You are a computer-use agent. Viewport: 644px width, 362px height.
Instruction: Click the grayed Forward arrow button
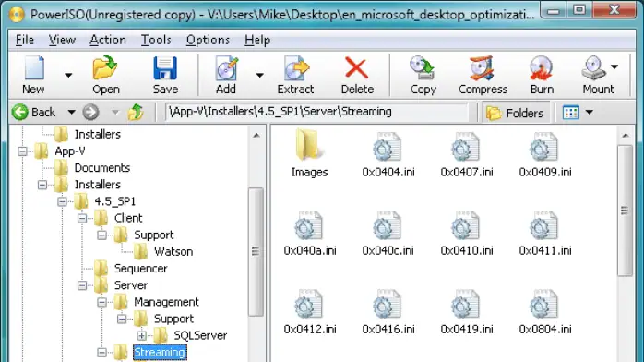pos(90,112)
